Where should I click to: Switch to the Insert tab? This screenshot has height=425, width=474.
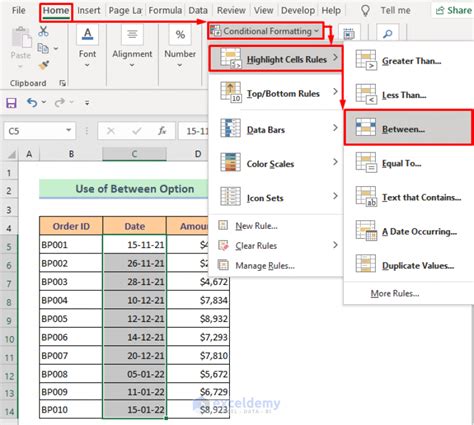(x=89, y=11)
